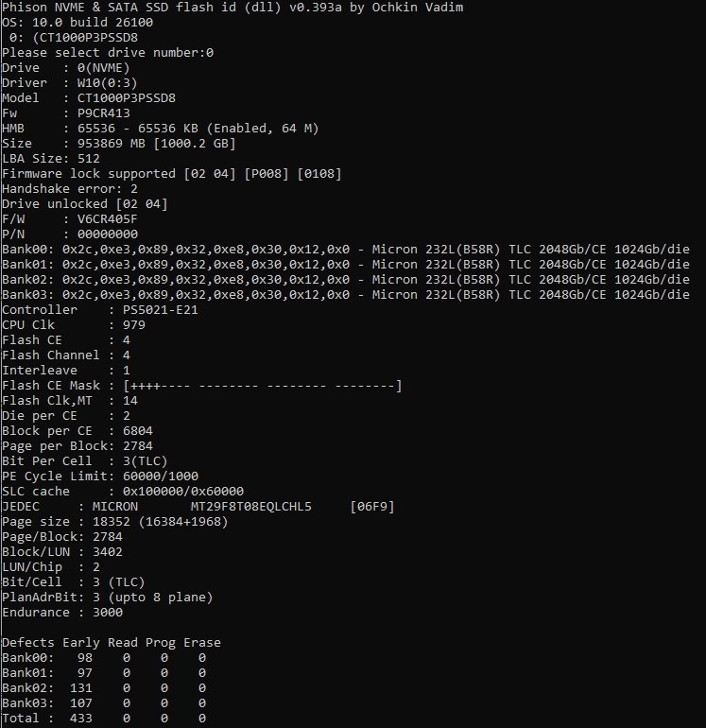Image resolution: width=706 pixels, height=728 pixels.
Task: Select the model name CT1000P3PSSD8 text
Action: click(x=127, y=98)
